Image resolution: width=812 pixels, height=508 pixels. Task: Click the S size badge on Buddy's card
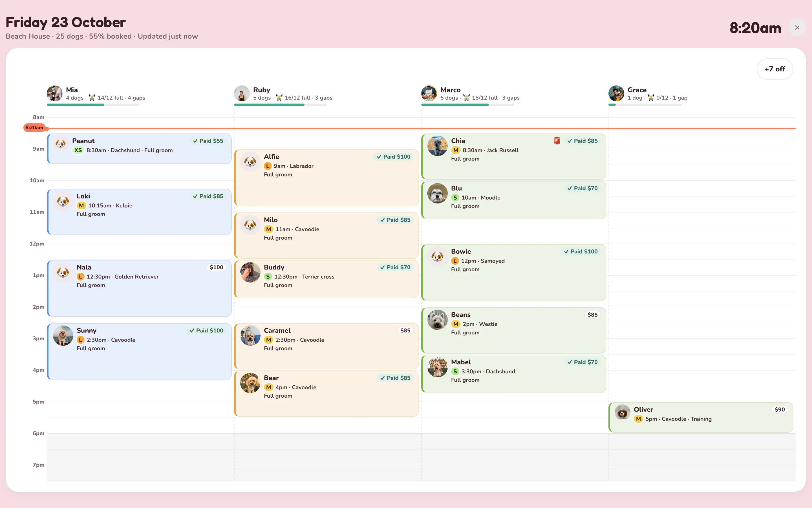tap(268, 277)
